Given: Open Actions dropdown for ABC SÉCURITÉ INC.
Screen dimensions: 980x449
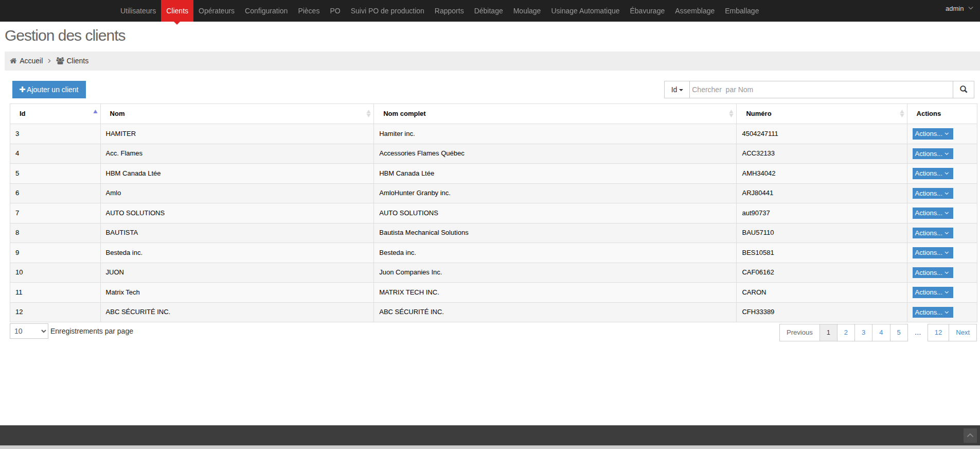Looking at the screenshot, I should [932, 312].
